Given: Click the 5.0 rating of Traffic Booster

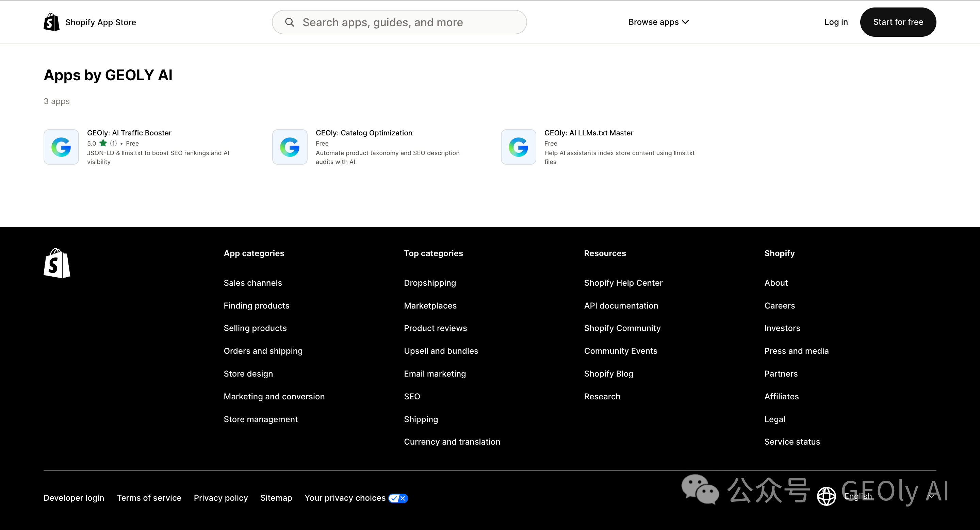Looking at the screenshot, I should click(x=92, y=143).
